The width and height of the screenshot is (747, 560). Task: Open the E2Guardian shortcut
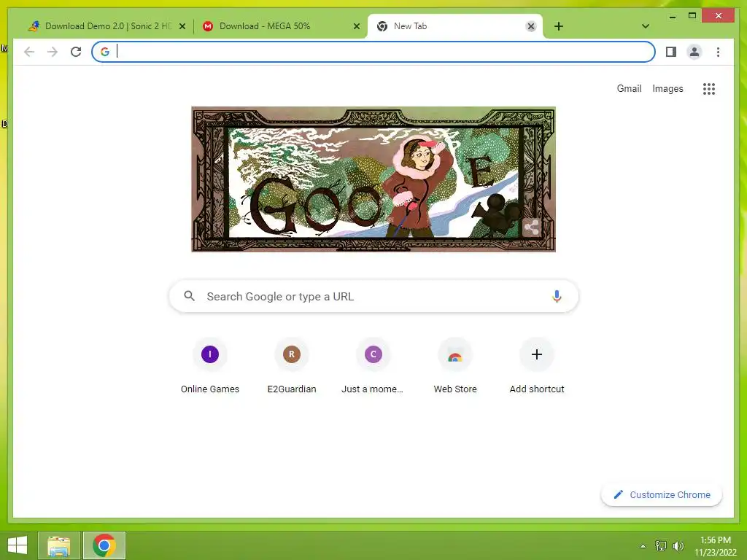click(292, 367)
